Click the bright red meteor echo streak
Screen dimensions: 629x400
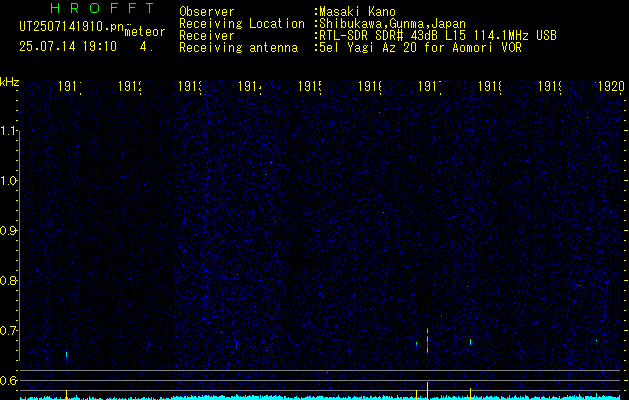coord(428,341)
